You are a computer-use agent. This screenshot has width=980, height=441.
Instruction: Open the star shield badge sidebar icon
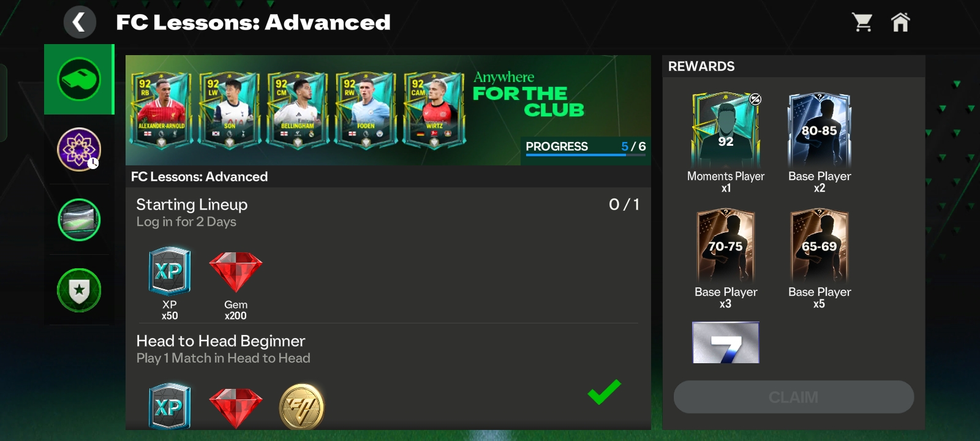(79, 290)
